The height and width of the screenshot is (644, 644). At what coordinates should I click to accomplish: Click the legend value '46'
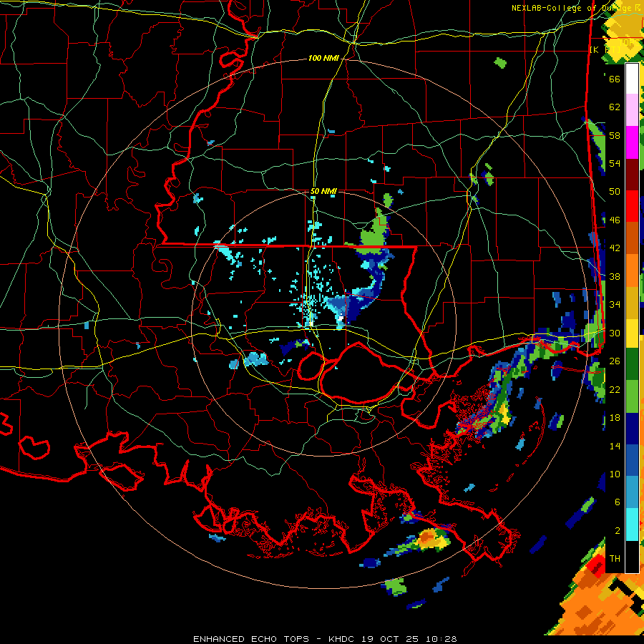click(615, 220)
